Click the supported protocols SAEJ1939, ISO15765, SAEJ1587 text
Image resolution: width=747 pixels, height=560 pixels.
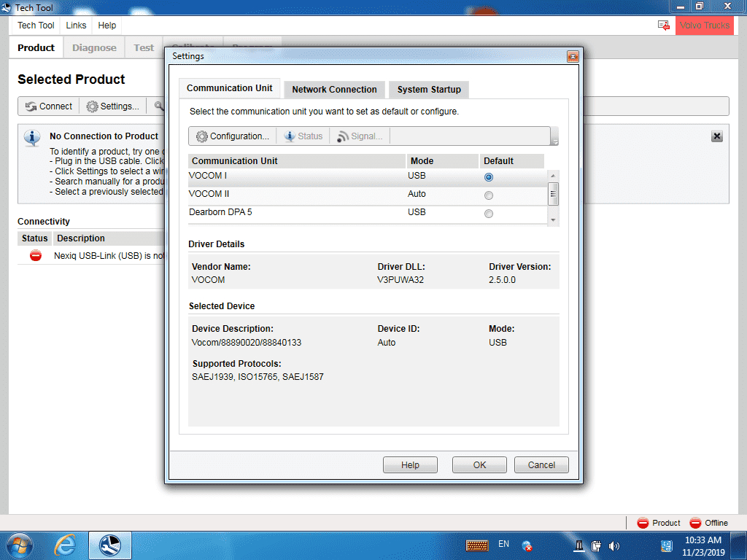coord(258,377)
